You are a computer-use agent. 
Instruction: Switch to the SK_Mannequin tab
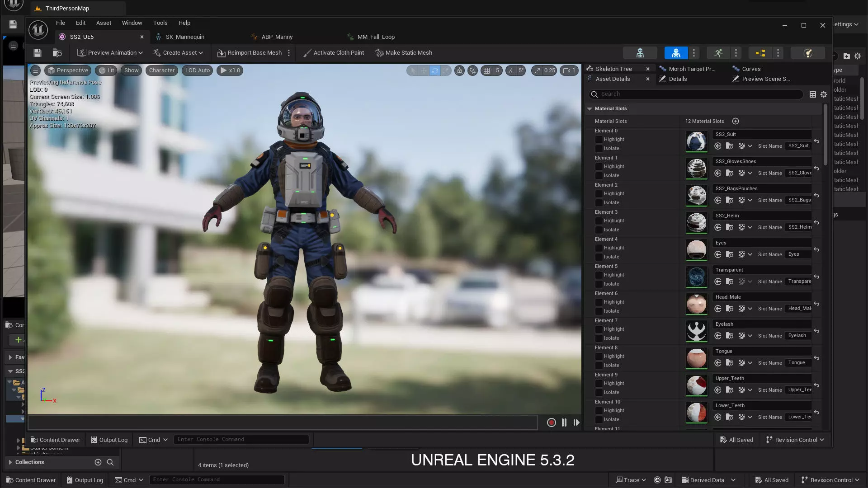[185, 37]
